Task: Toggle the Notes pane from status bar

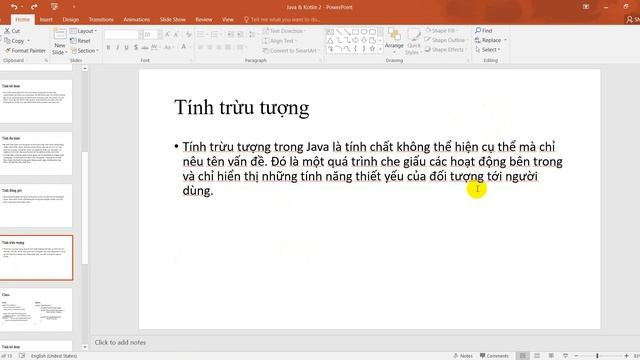Action: click(463, 356)
